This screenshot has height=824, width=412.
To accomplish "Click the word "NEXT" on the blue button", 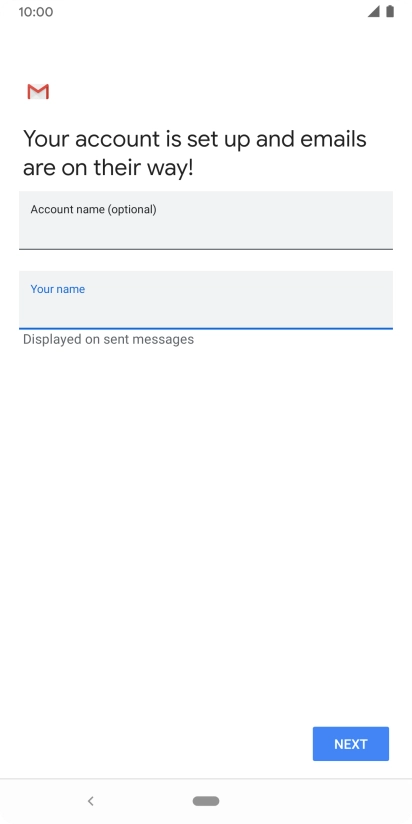I will [351, 744].
